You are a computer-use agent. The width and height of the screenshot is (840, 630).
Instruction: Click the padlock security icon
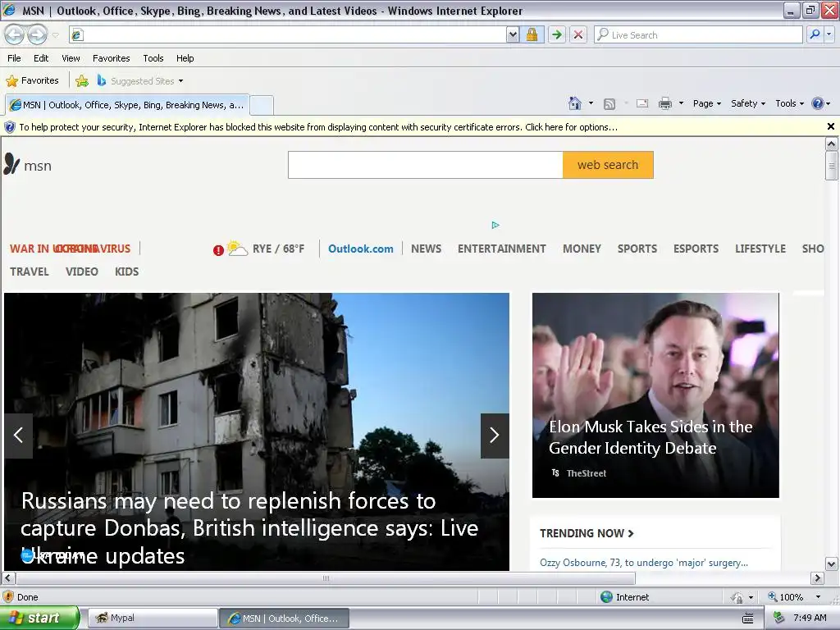click(532, 34)
